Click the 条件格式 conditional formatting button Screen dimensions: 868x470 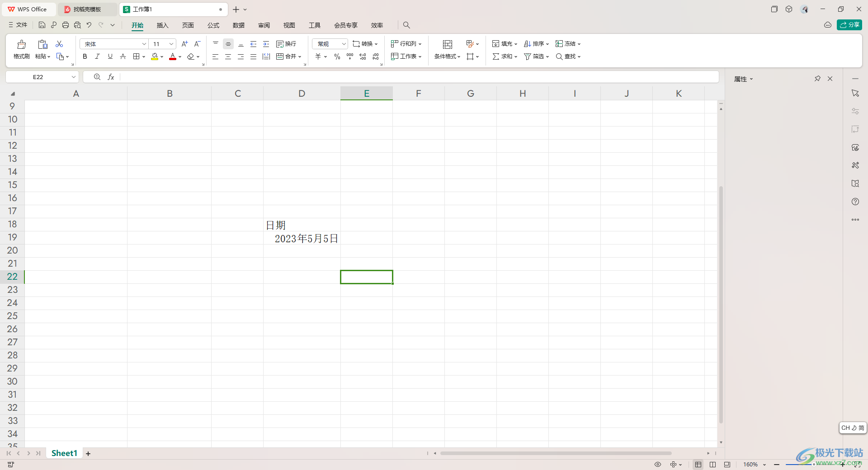click(447, 50)
